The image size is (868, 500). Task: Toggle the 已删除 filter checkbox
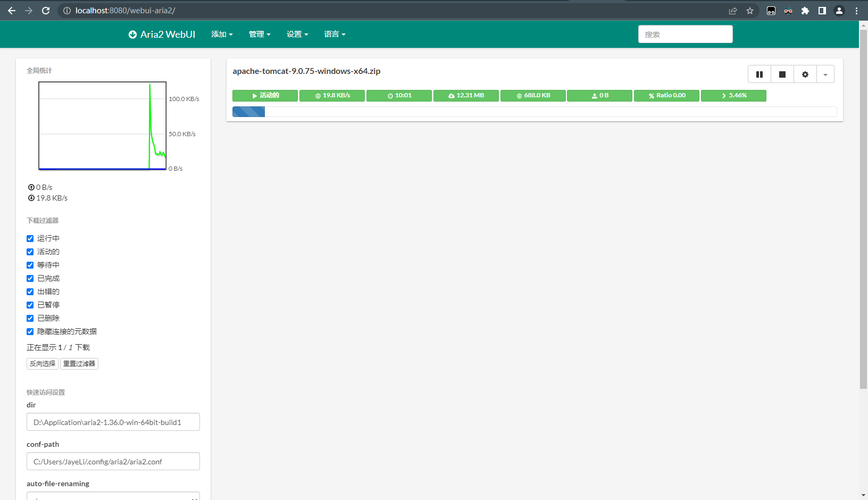[30, 318]
